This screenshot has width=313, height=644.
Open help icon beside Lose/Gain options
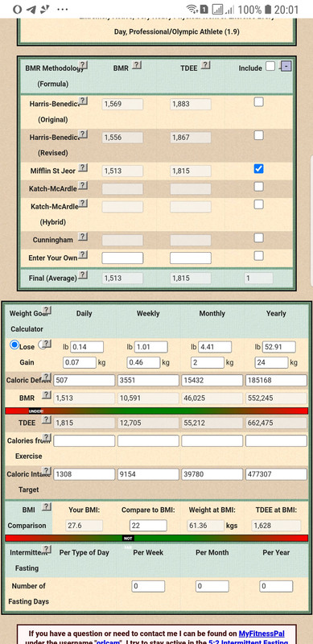click(47, 344)
